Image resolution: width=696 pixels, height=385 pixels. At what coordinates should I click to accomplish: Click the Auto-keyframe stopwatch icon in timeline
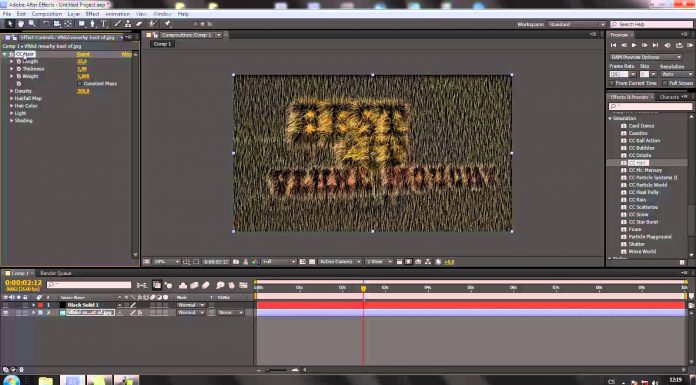click(x=231, y=285)
